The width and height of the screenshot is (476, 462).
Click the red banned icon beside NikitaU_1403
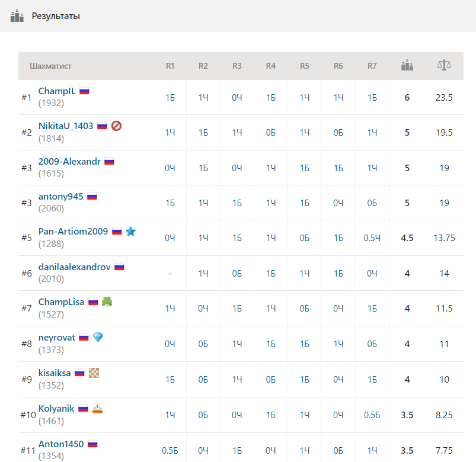click(116, 126)
